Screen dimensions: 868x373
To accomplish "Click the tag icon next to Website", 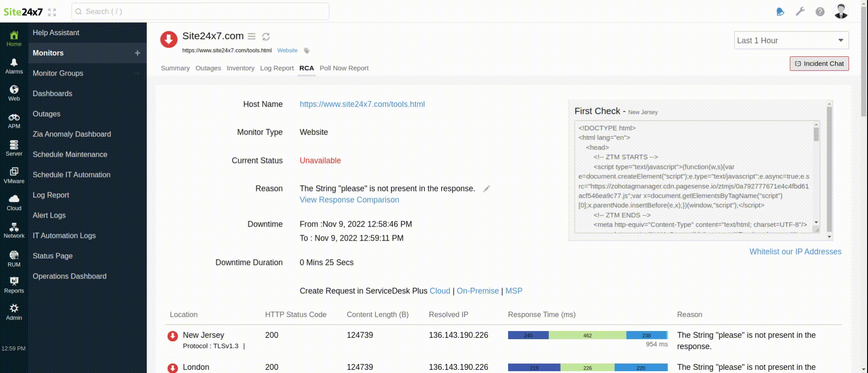I will 307,51.
